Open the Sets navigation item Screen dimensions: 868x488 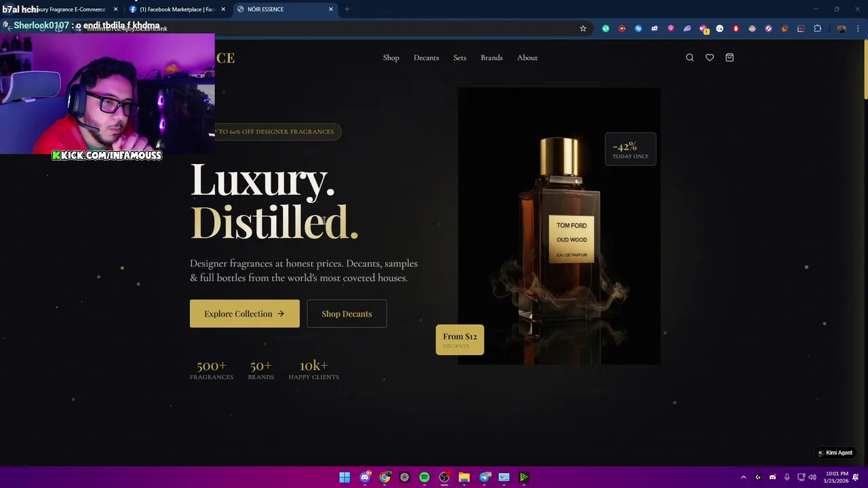[x=460, y=58]
